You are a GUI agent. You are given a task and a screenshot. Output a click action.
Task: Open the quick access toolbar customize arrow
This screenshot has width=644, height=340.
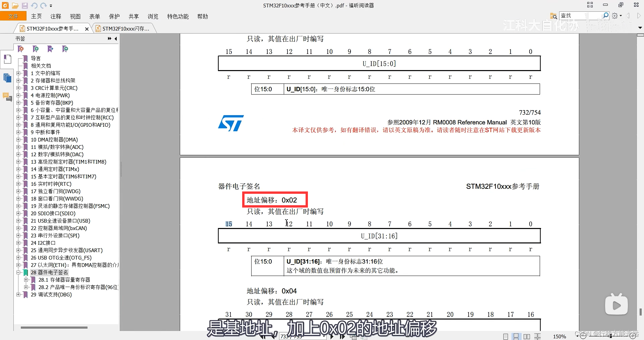click(x=51, y=6)
